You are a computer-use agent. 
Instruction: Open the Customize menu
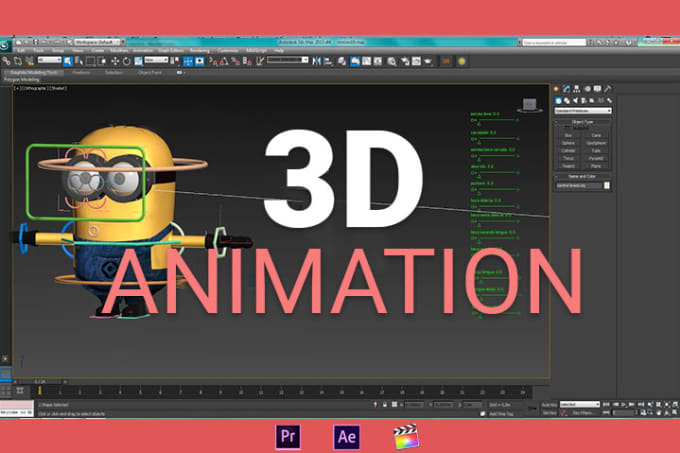pyautogui.click(x=228, y=51)
